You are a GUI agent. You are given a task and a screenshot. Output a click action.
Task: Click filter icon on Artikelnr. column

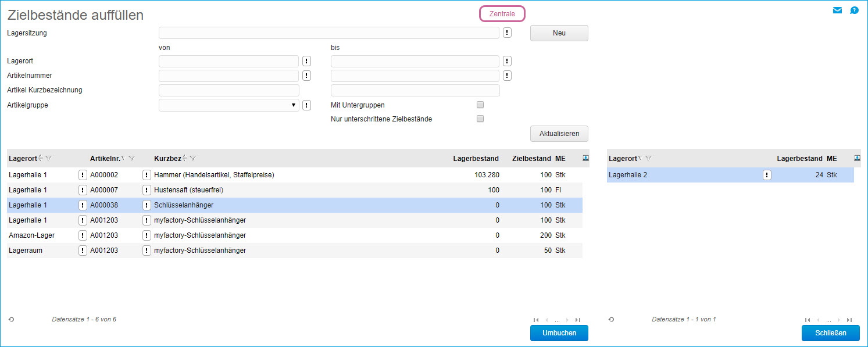(132, 158)
